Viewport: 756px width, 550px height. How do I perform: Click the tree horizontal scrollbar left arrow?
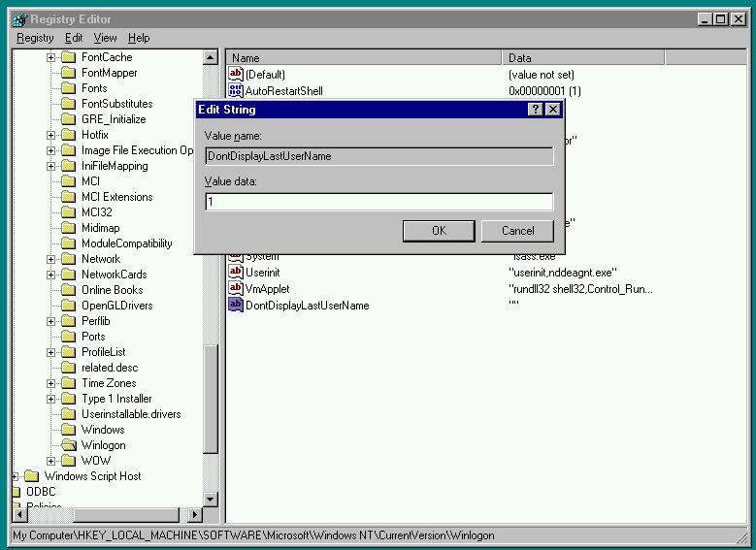point(19,514)
